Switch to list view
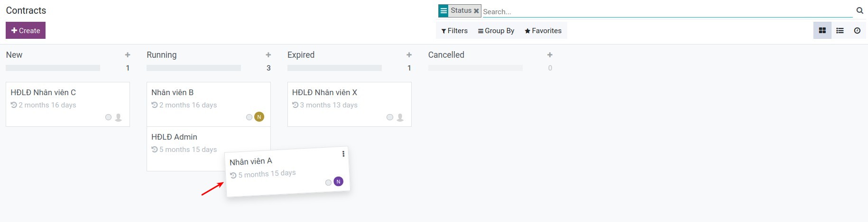This screenshot has height=222, width=868. click(x=840, y=31)
